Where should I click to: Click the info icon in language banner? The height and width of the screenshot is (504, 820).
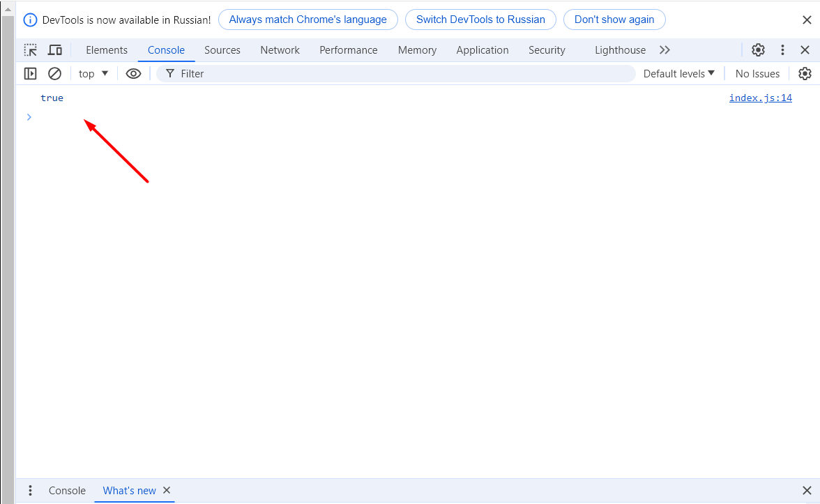click(x=31, y=20)
